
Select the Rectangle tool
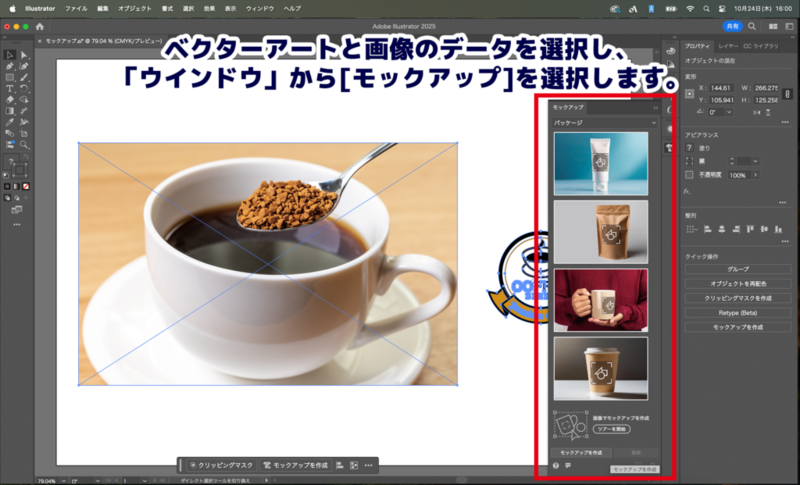click(9, 77)
